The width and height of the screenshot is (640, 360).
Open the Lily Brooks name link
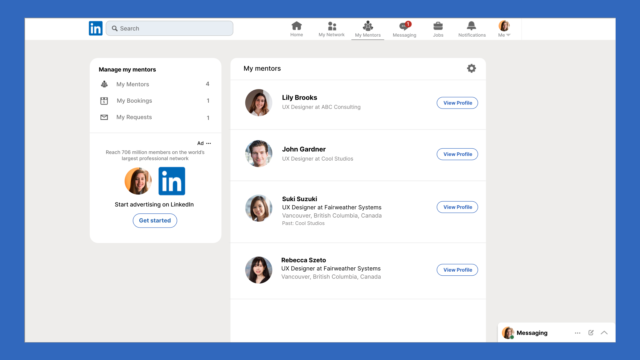click(299, 98)
